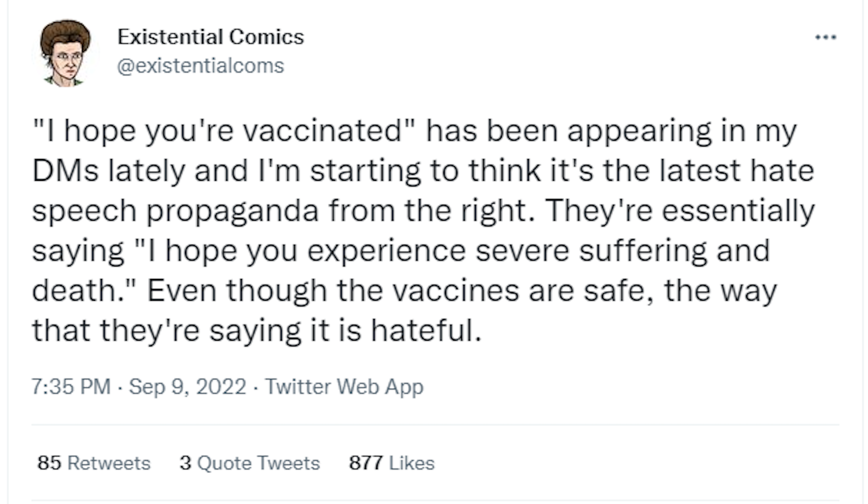The height and width of the screenshot is (504, 868).
Task: Open the Existential Comics display name link
Action: [x=211, y=37]
